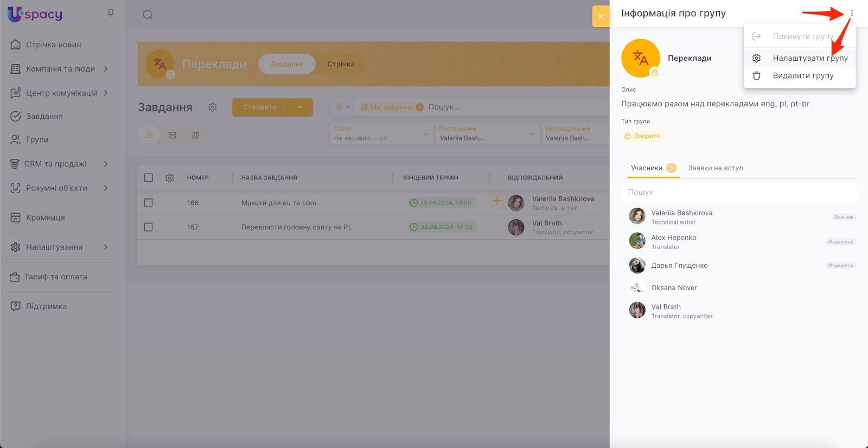
Task: Click the Власник role badge
Action: pyautogui.click(x=844, y=217)
